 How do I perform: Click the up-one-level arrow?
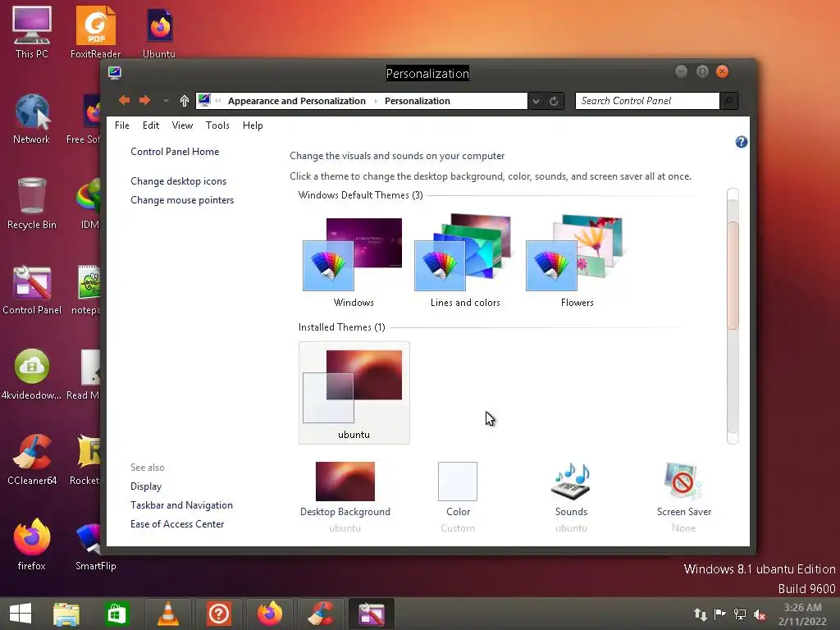pyautogui.click(x=185, y=101)
